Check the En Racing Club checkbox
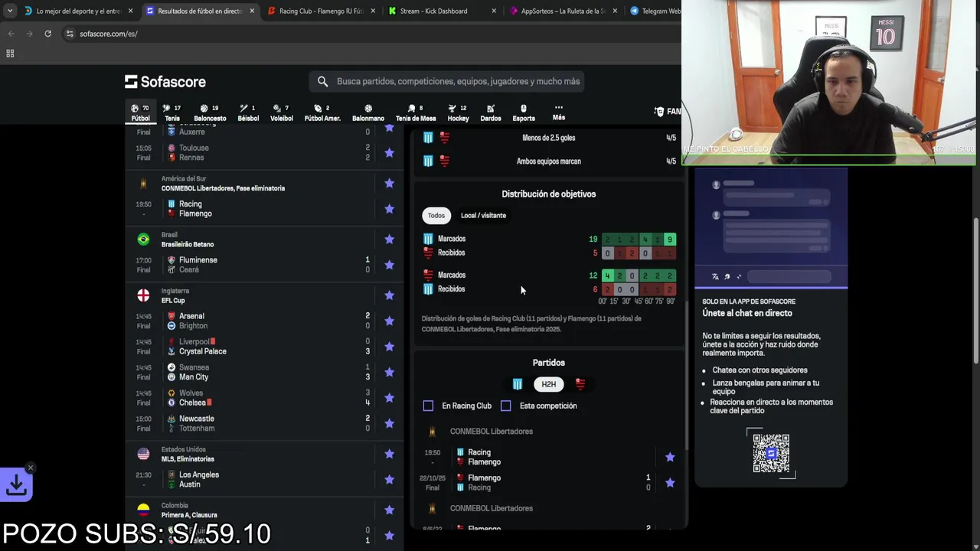980x551 pixels. pos(428,406)
